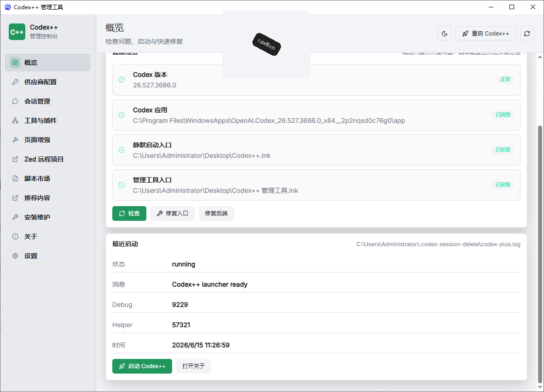
Task: Click the overview grid icon in the sidebar
Action: coord(15,63)
